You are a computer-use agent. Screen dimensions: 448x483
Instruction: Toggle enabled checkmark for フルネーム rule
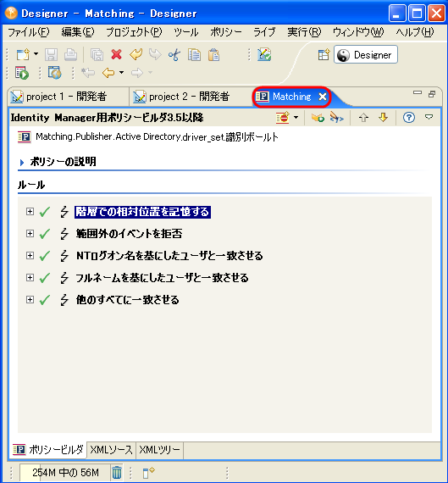coord(45,278)
